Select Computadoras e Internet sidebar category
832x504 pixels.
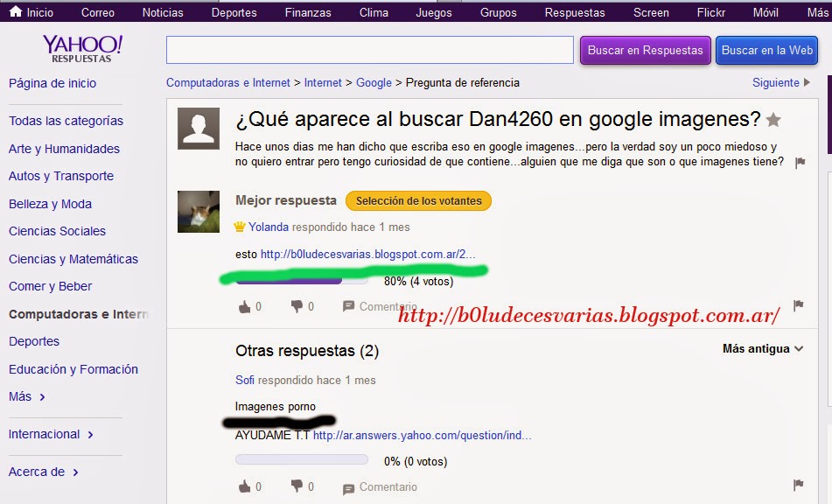click(79, 314)
